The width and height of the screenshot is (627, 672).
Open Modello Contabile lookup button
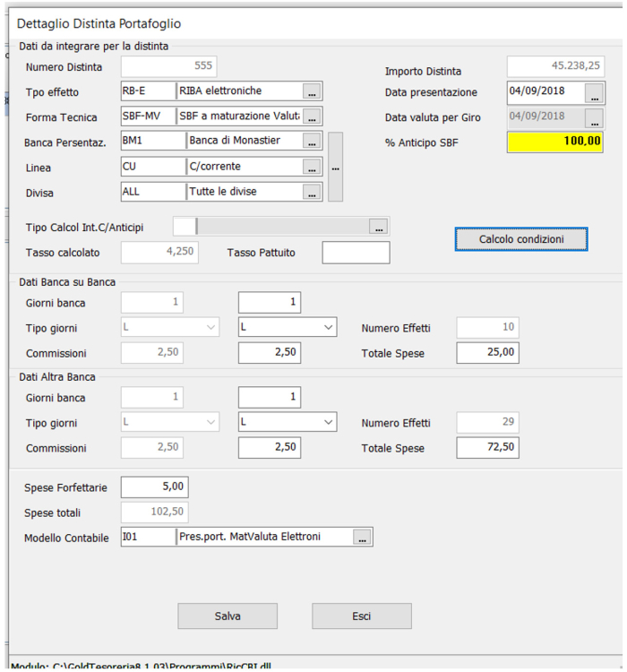coord(362,538)
